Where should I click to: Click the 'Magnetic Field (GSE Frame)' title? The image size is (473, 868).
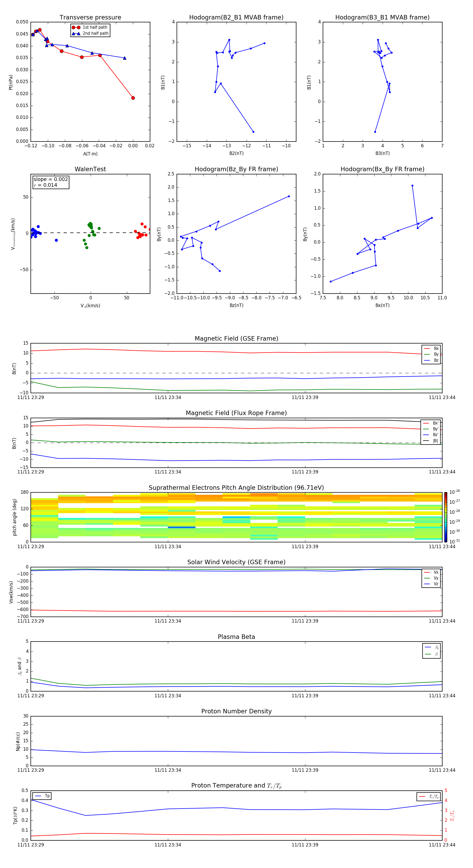click(236, 338)
